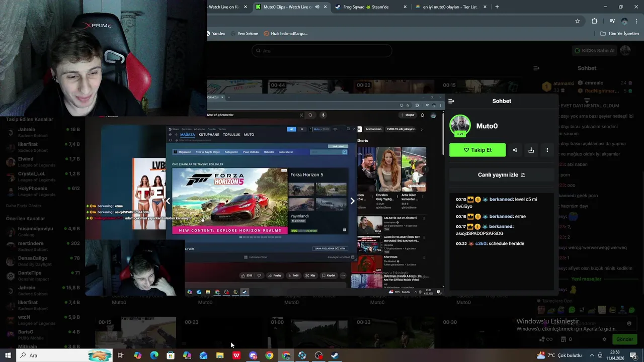Share the clip with the share icon

515,150
